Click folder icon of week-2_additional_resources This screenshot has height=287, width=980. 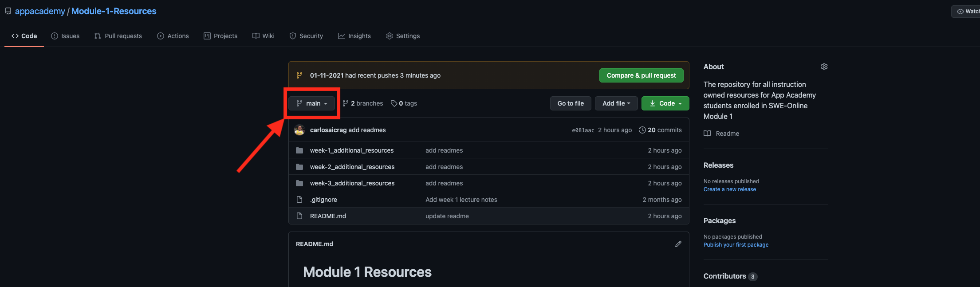click(299, 167)
